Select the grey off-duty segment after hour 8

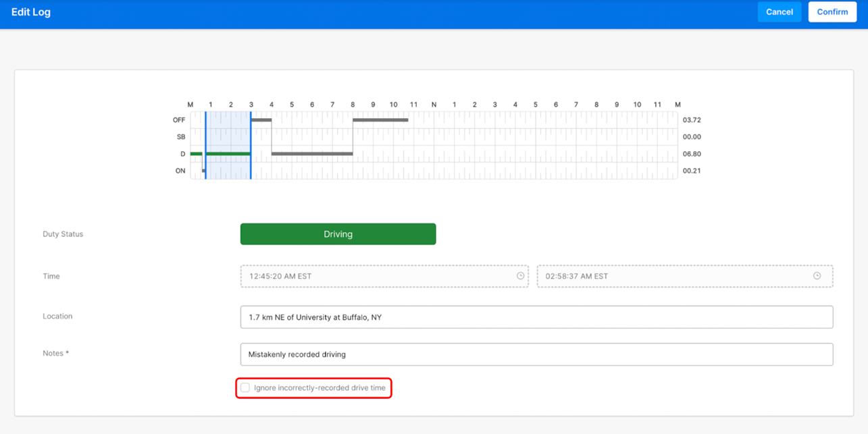point(380,120)
